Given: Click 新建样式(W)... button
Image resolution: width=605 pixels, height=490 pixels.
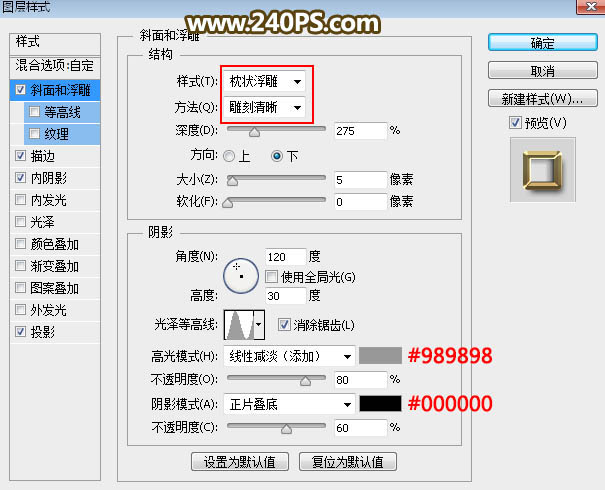Looking at the screenshot, I should coord(542,99).
